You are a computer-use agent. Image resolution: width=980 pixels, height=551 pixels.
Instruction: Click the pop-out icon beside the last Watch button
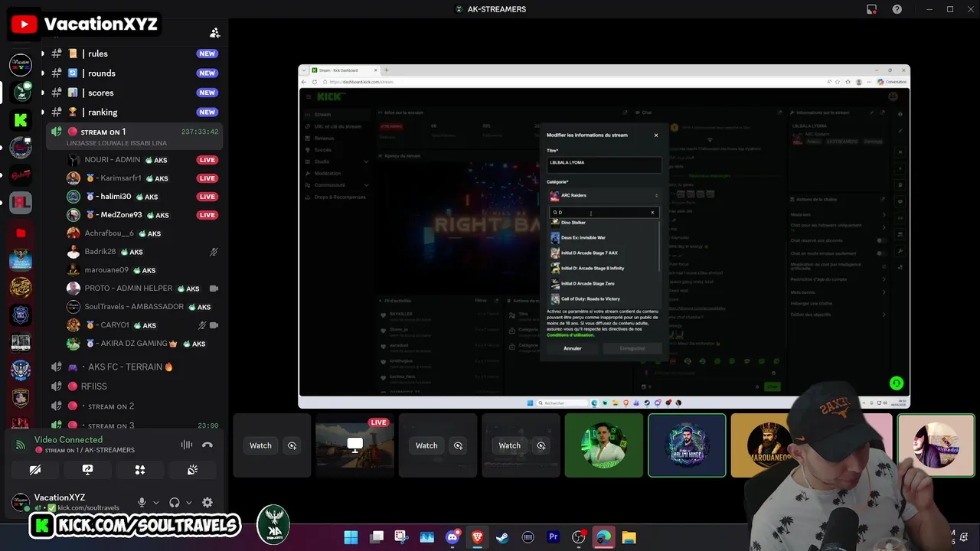541,445
